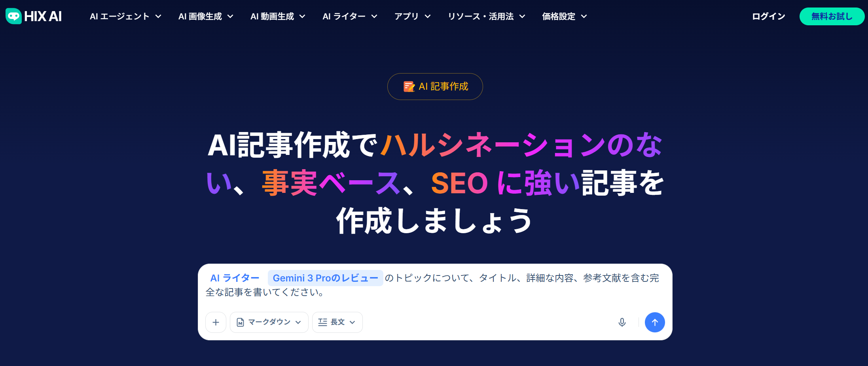Click the blue send arrow button
Viewport: 868px width, 366px height.
(x=655, y=323)
